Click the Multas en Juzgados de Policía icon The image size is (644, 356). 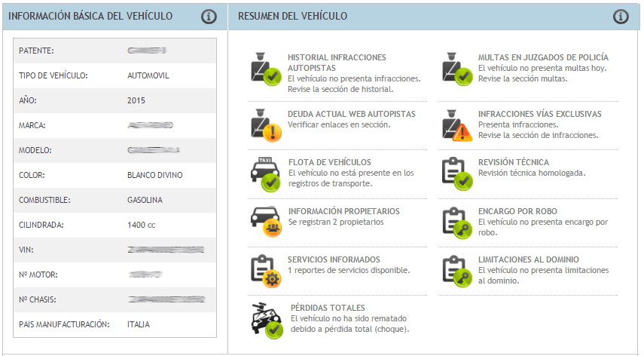coord(457,69)
